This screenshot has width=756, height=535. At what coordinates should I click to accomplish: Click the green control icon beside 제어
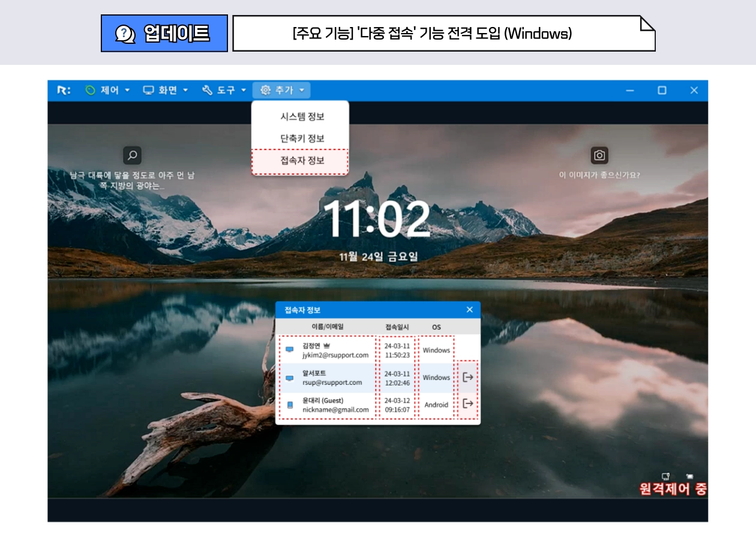click(91, 90)
